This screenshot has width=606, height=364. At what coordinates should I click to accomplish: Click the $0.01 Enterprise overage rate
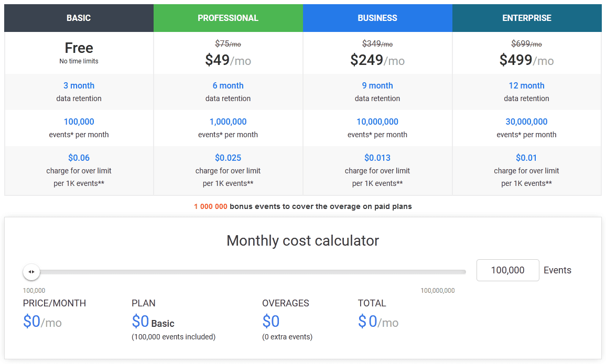pyautogui.click(x=526, y=157)
